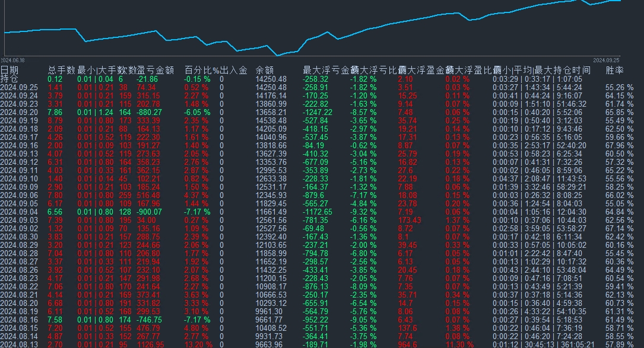Click the floating loss value -952.22
This screenshot has width=644, height=348.
pyautogui.click(x=315, y=320)
